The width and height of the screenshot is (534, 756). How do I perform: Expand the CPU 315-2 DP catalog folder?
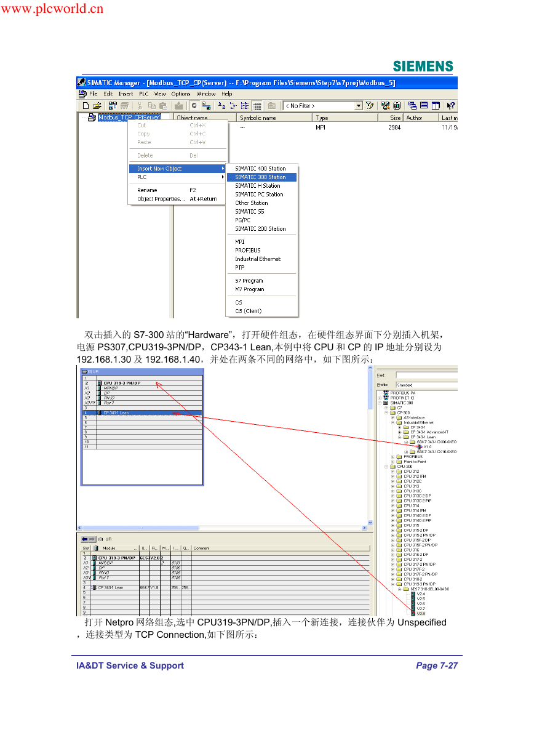[x=393, y=530]
